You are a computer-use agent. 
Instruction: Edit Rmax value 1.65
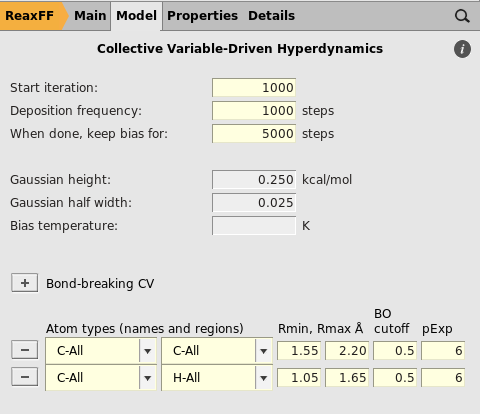point(347,378)
